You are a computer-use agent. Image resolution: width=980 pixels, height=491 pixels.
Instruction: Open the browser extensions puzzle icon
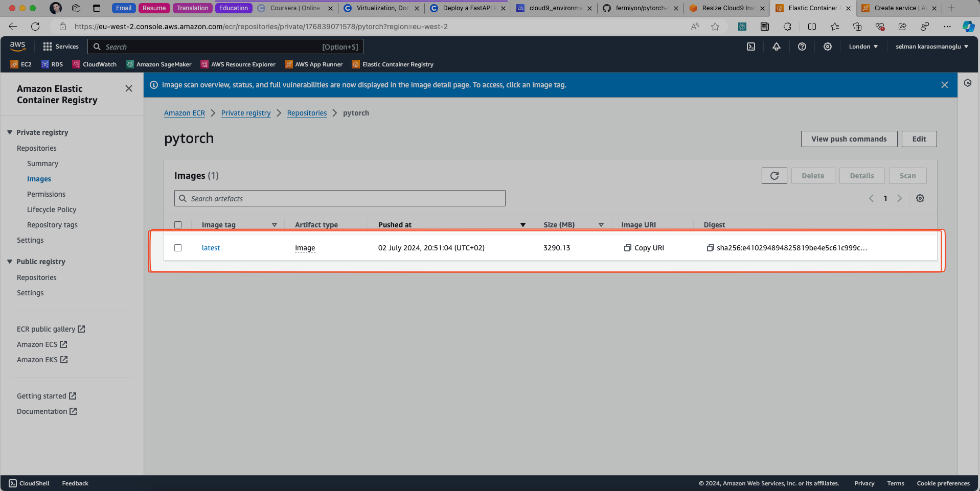pos(788,27)
